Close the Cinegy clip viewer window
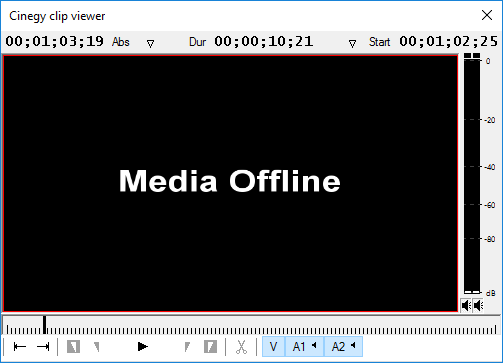 coord(487,15)
